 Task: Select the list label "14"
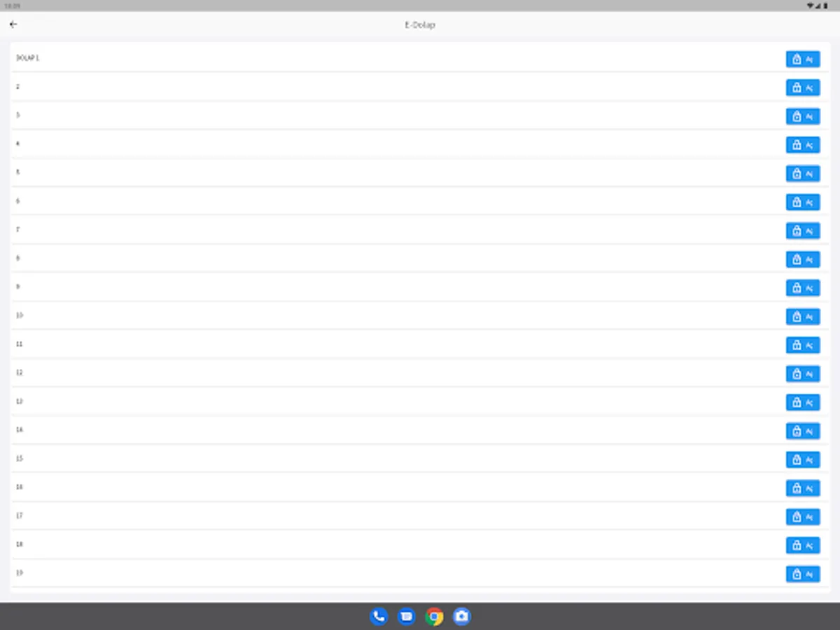[x=20, y=430]
